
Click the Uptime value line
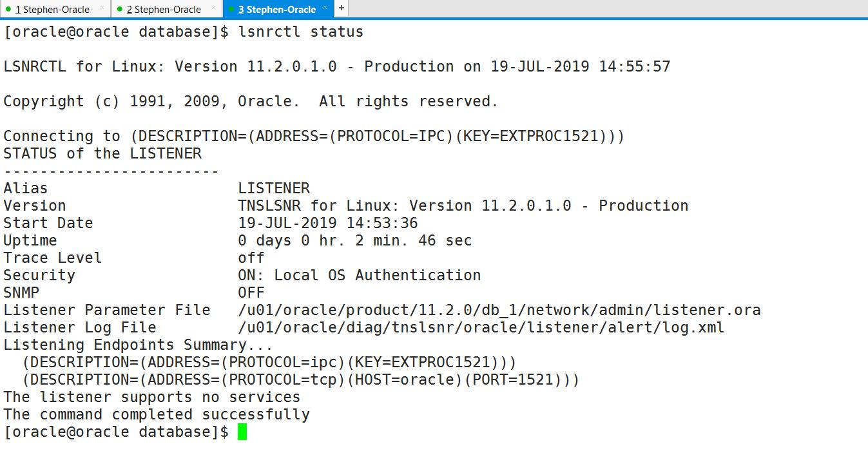pos(354,240)
